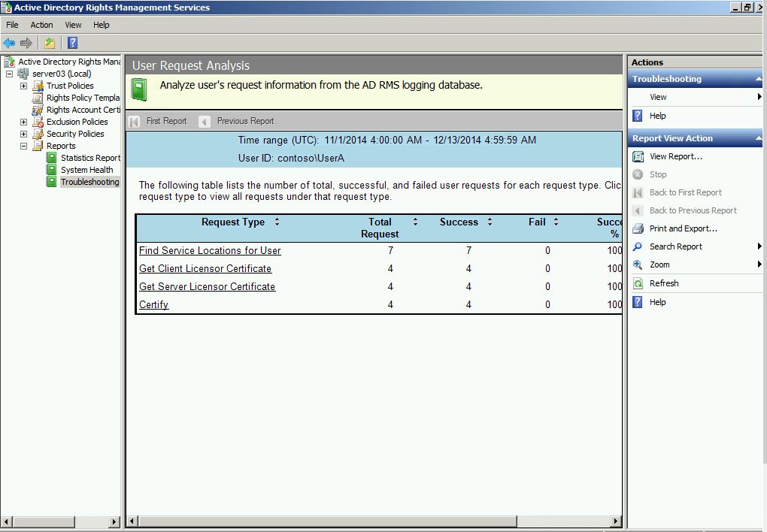
Task: Click the report horizontal scrollbar thumb
Action: [x=327, y=521]
